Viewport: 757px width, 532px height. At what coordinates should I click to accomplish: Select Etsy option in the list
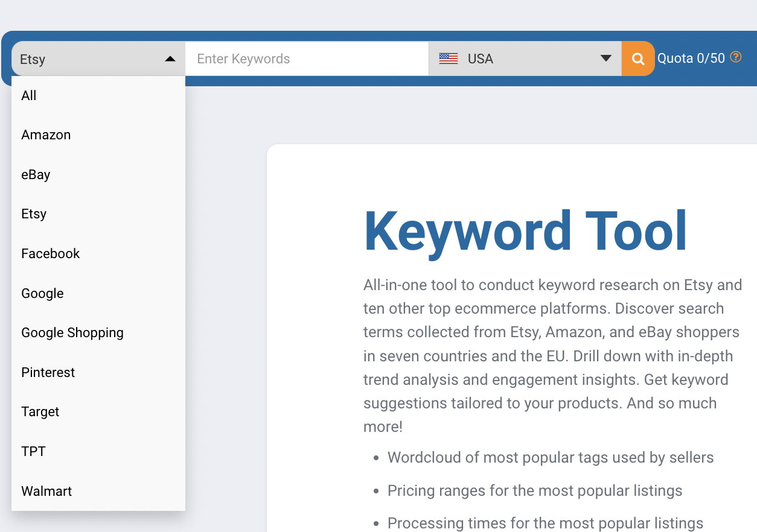click(98, 214)
